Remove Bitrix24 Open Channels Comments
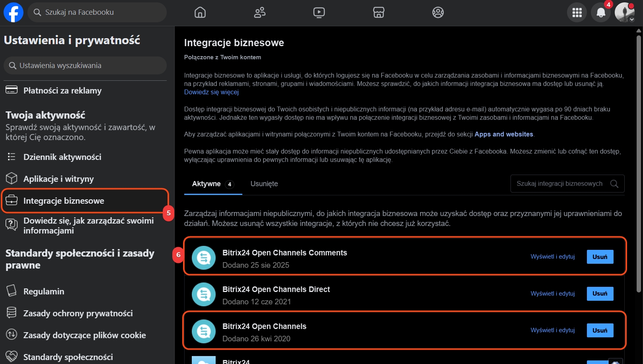Viewport: 643px width, 364px height. tap(600, 257)
